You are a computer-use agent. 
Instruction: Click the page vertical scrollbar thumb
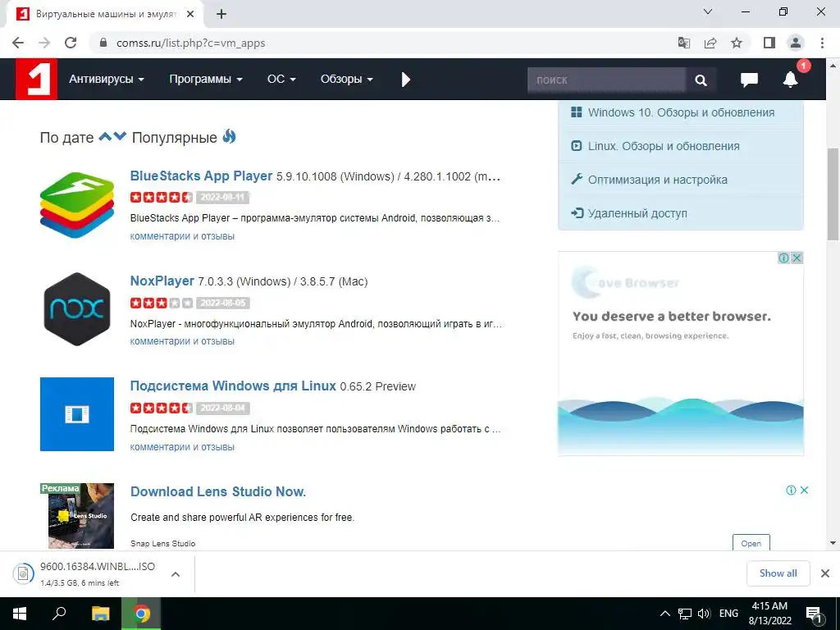(x=833, y=194)
